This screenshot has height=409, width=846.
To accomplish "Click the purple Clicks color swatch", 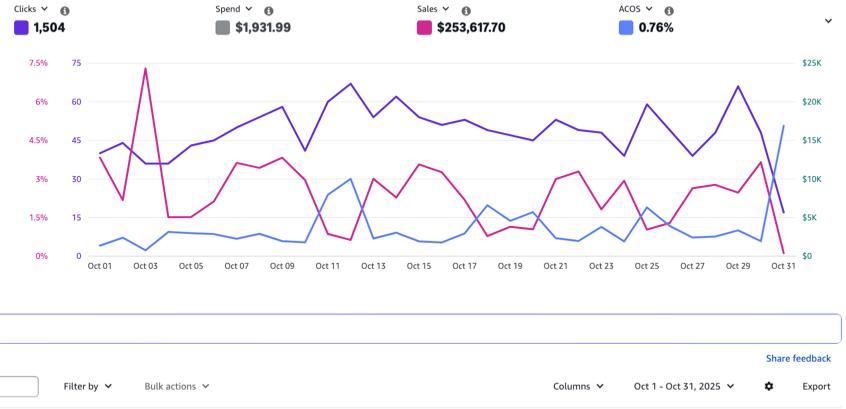I will pos(21,27).
